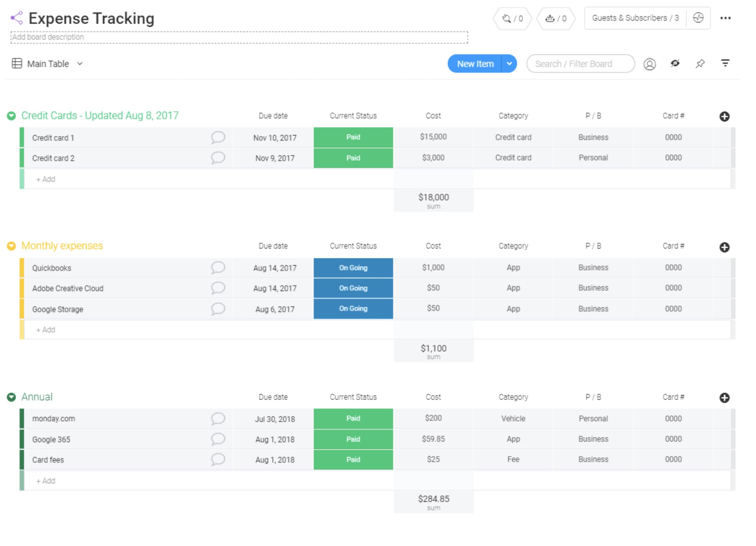Click the On Going status for Quickbooks
The height and width of the screenshot is (546, 756).
pos(353,267)
